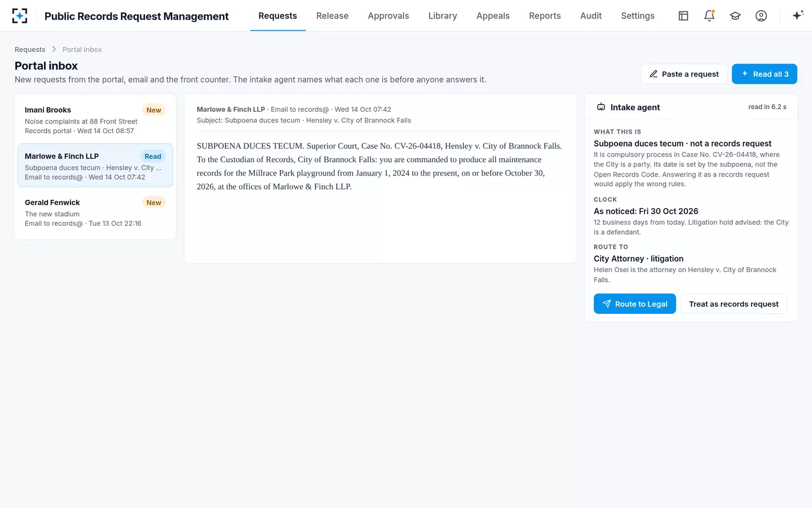Click the Portal inbox breadcrumb text
The height and width of the screenshot is (508, 812).
coord(82,50)
